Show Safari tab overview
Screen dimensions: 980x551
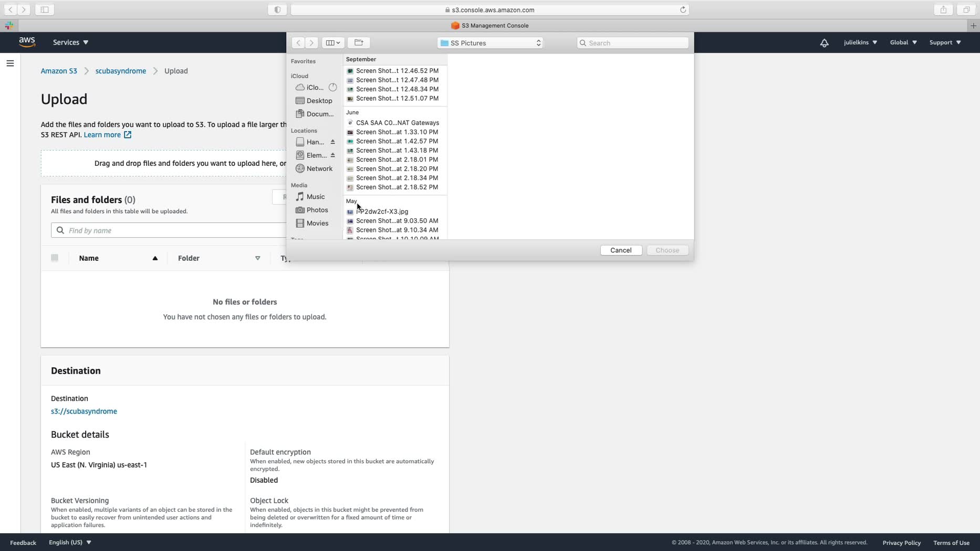tap(966, 9)
